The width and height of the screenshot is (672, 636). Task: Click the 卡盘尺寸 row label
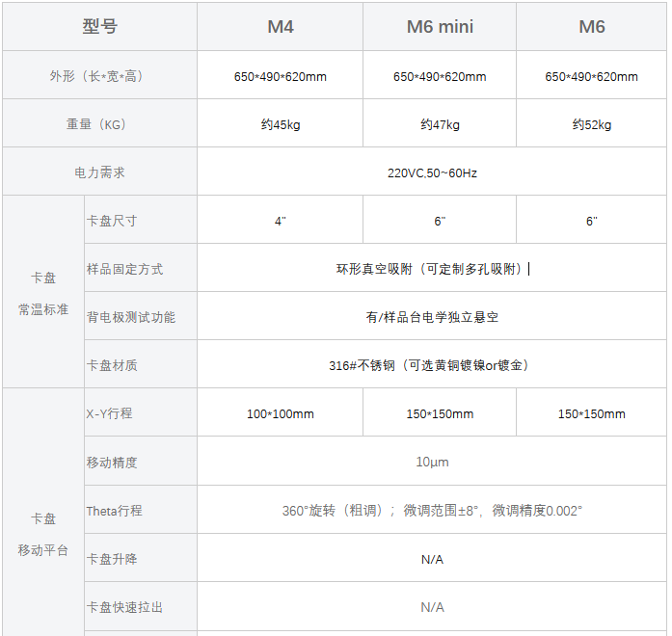(x=112, y=221)
